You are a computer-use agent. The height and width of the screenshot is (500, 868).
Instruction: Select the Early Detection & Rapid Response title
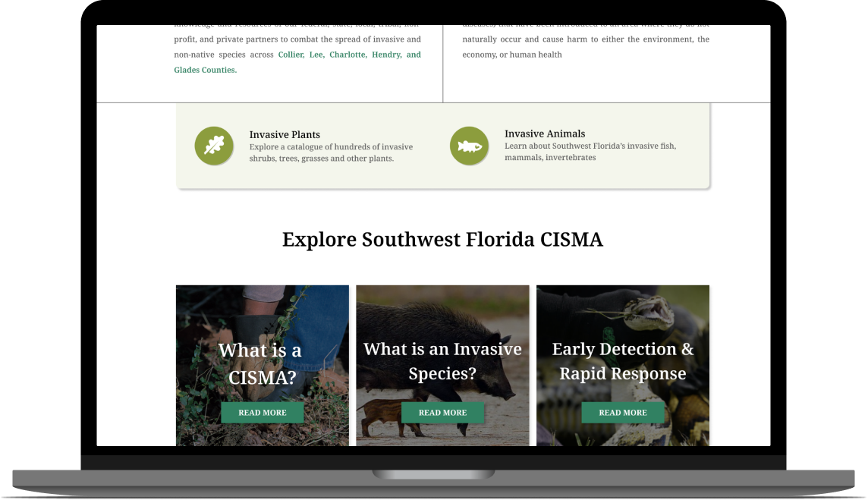(622, 361)
